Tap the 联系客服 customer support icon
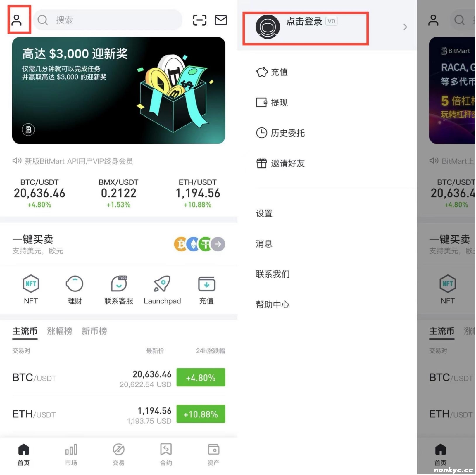 [119, 284]
